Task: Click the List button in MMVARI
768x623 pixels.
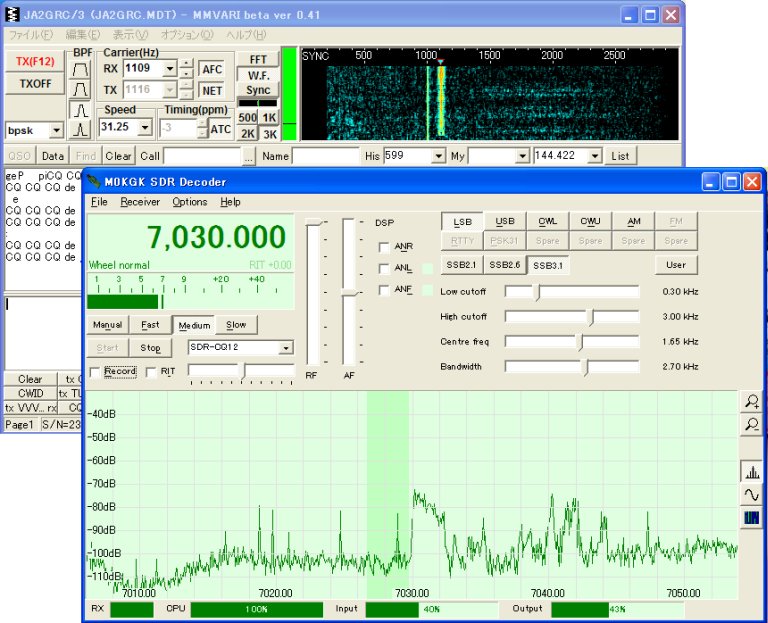Action: 620,156
